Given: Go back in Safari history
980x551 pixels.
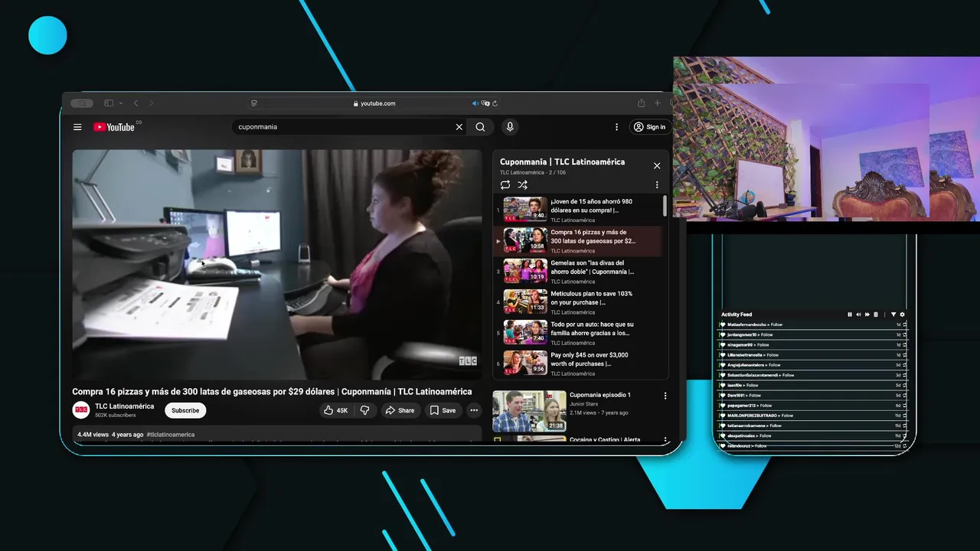Looking at the screenshot, I should click(136, 103).
